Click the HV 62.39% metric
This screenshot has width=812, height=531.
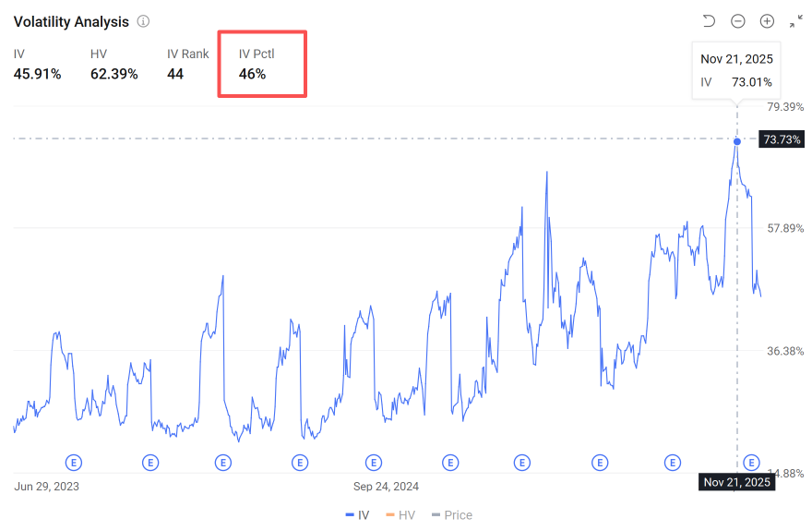tap(113, 65)
